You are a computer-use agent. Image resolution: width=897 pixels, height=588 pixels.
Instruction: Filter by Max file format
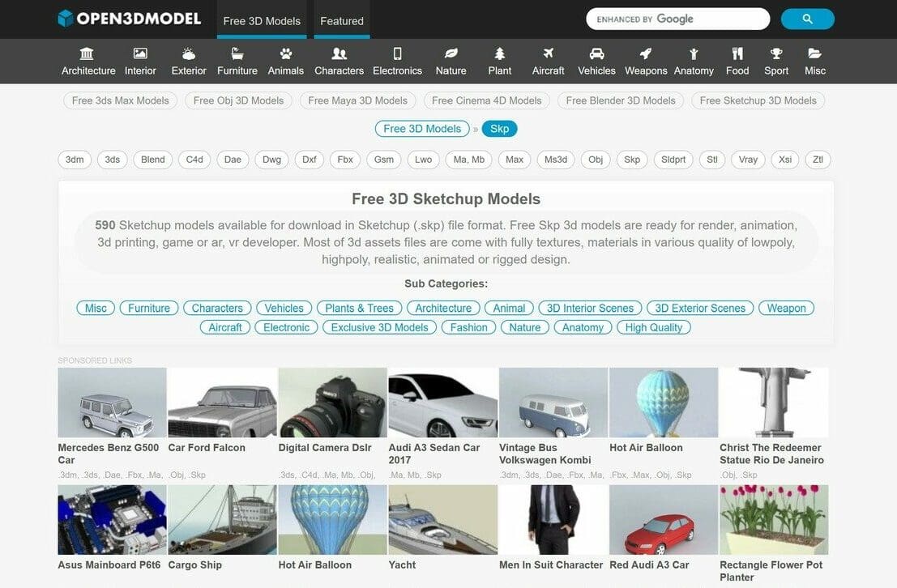tap(515, 160)
